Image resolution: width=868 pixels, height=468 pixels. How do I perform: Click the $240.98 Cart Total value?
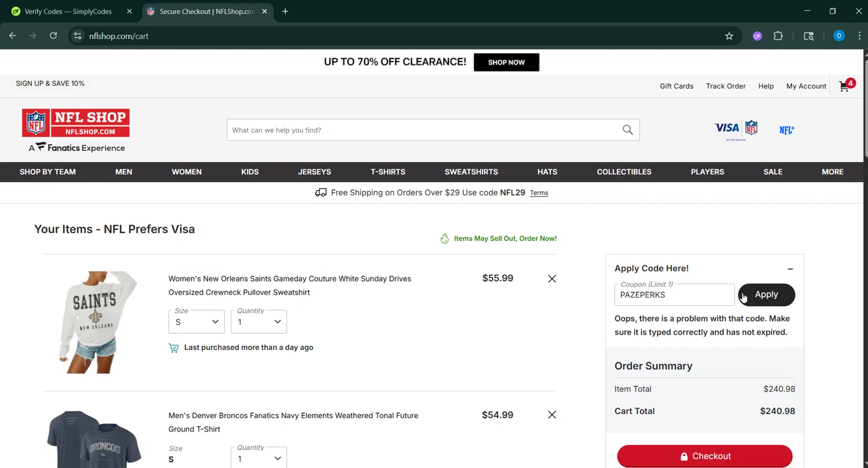pos(778,411)
